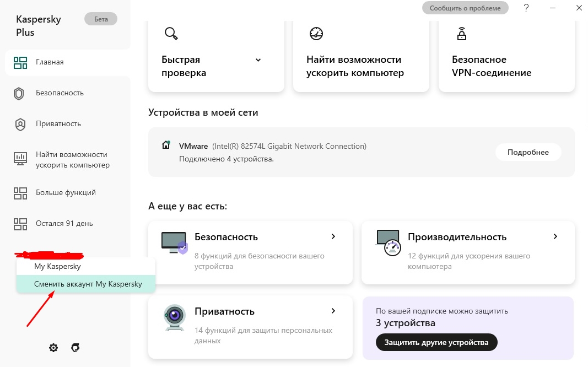Click the support headset icon beside the gear
588x367 pixels.
[75, 348]
